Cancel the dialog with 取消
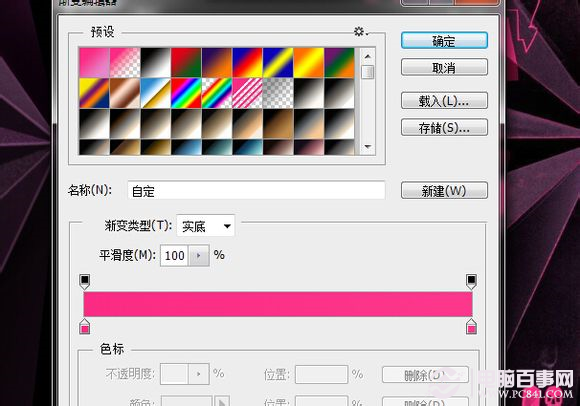The image size is (580, 406). point(444,67)
